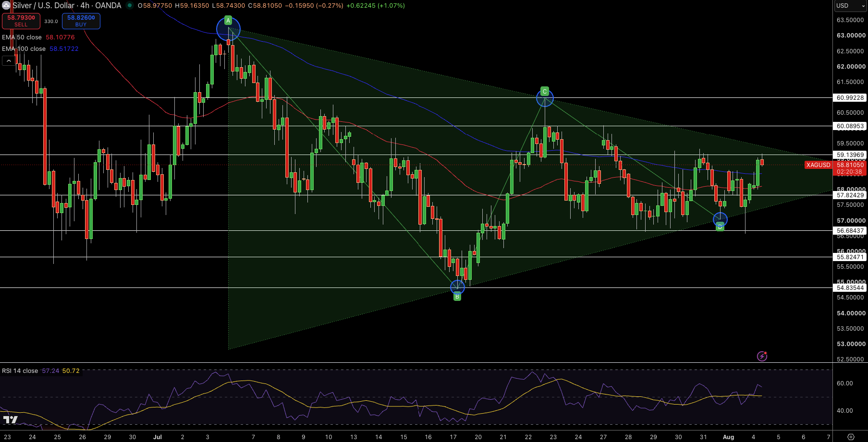Click the purple lightning bolt icon

[x=762, y=356]
